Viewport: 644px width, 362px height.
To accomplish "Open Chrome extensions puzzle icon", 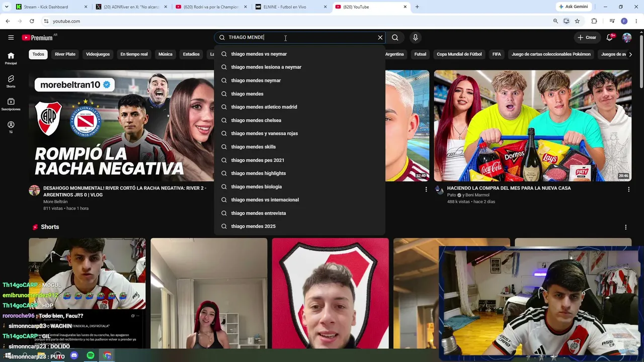I will pyautogui.click(x=594, y=21).
